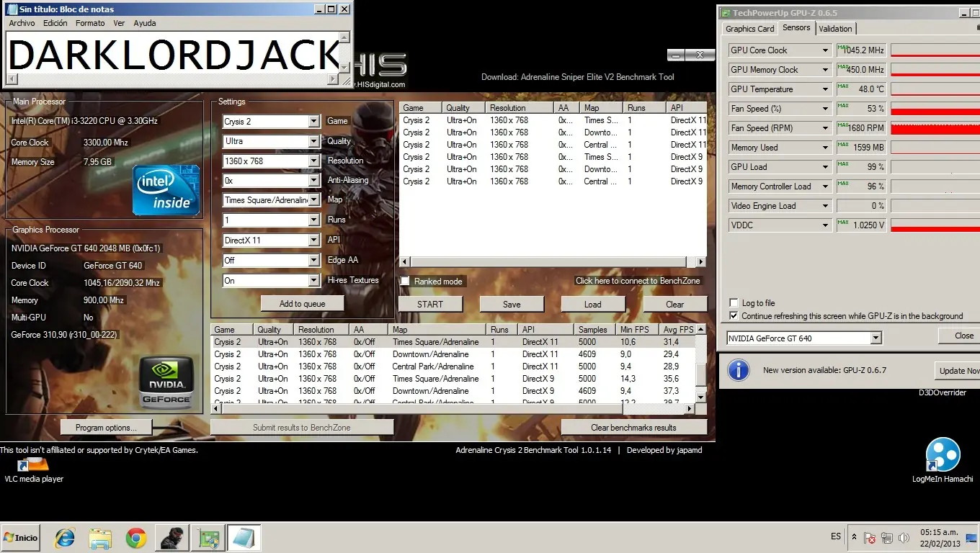Open the Edición menu in Notepad
The width and height of the screenshot is (980, 553).
click(x=55, y=23)
